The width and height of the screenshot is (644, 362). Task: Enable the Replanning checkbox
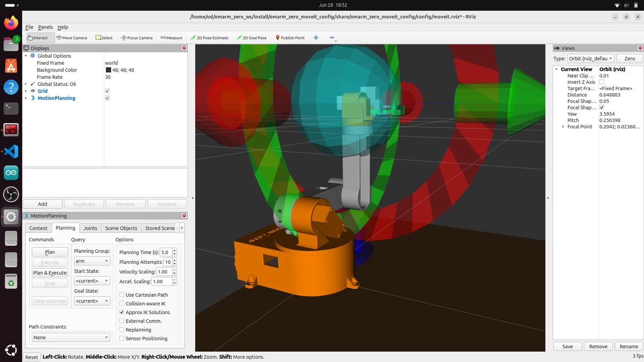122,330
